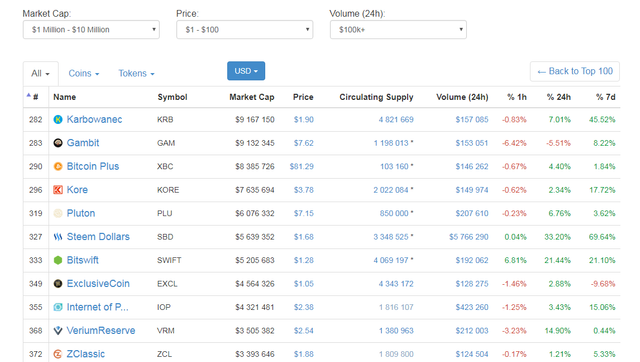
Task: Click the Pluton coin logo icon
Action: pos(58,213)
